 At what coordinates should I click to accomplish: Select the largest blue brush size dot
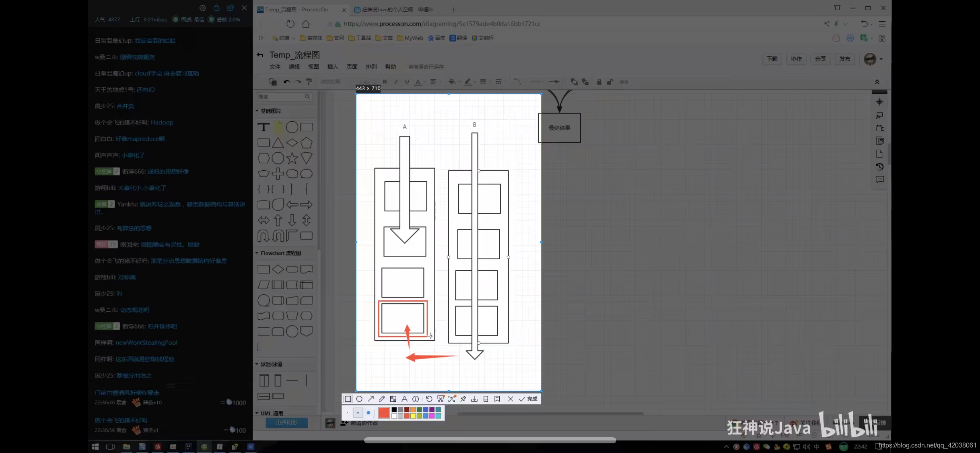(x=368, y=413)
